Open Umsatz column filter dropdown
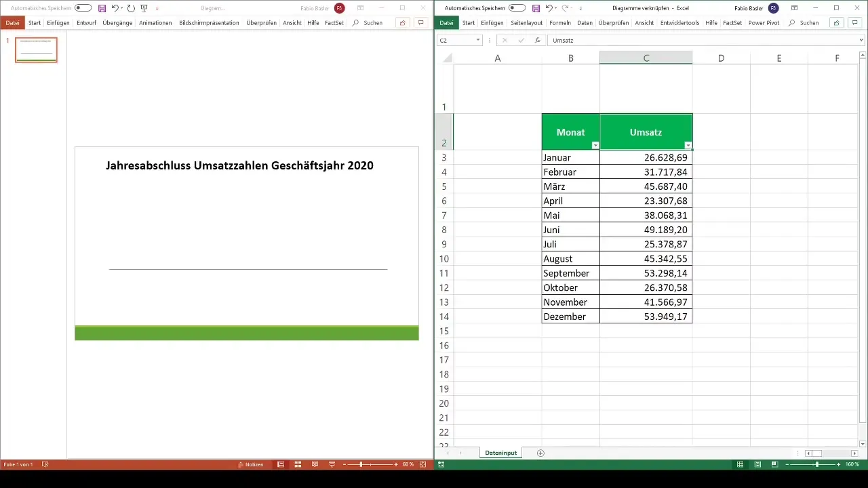868x488 pixels. click(x=688, y=146)
